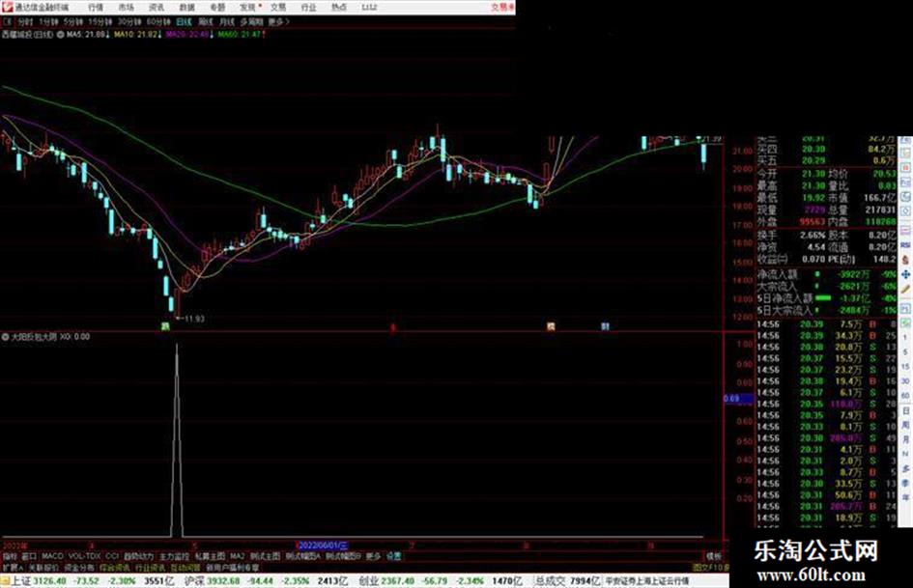This screenshot has height=588, width=913.
Task: Click the 月 period shortcut in the right sidebar
Action: (x=905, y=440)
